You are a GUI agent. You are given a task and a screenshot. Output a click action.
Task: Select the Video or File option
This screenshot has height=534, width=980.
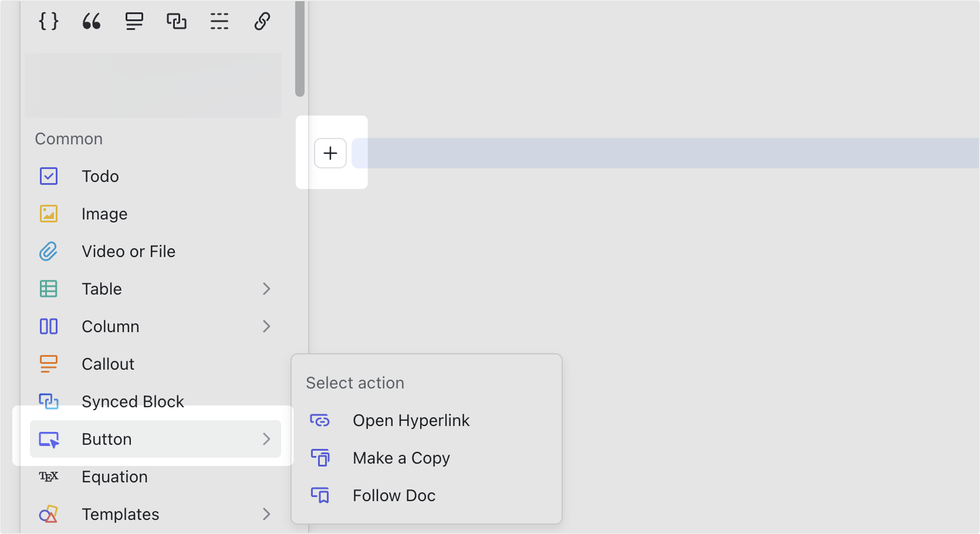[x=156, y=251]
